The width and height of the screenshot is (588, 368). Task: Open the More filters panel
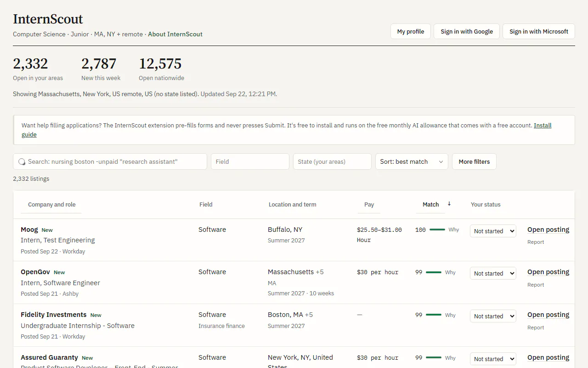(474, 161)
